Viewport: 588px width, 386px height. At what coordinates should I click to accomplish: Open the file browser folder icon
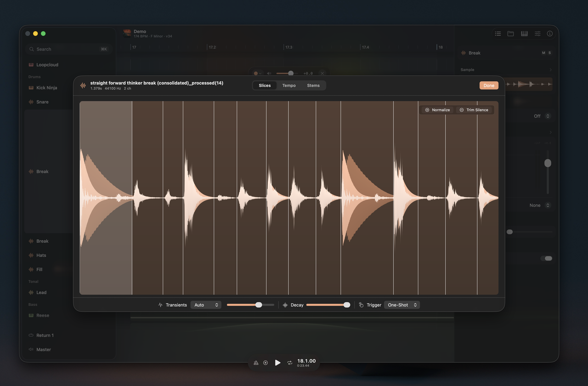510,34
